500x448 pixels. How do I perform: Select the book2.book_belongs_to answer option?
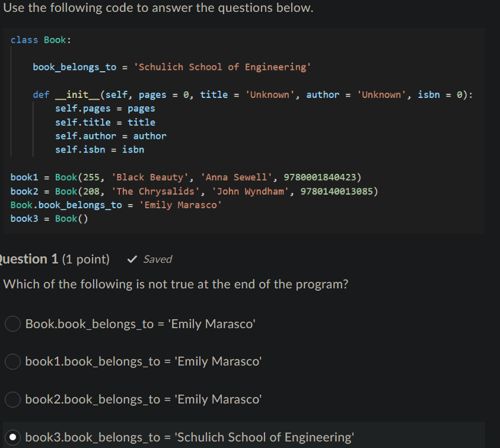pyautogui.click(x=12, y=400)
